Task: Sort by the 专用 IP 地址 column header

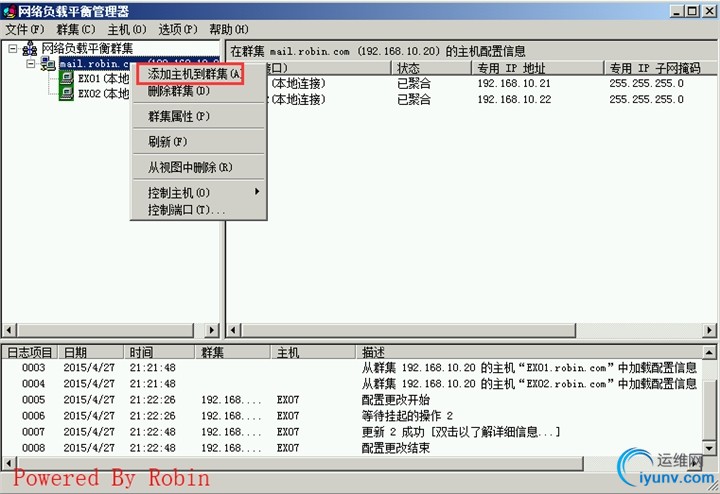Action: click(x=537, y=68)
